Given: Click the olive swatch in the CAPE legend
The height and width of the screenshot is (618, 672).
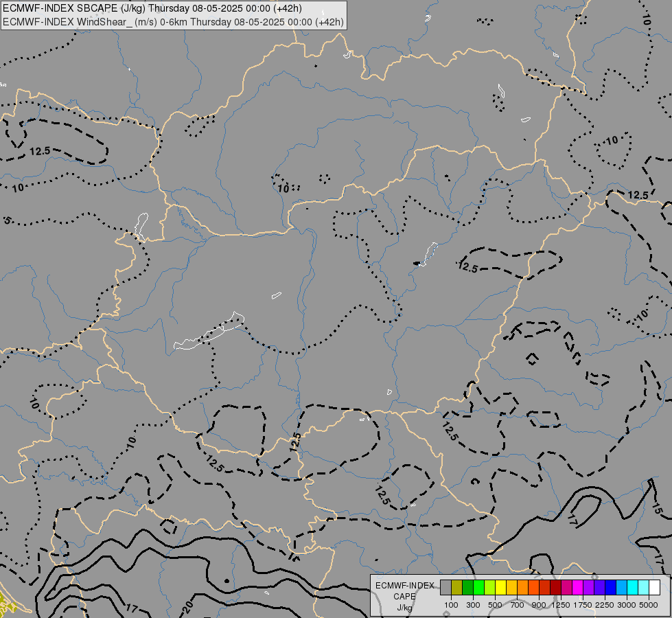Looking at the screenshot, I should click(457, 587).
